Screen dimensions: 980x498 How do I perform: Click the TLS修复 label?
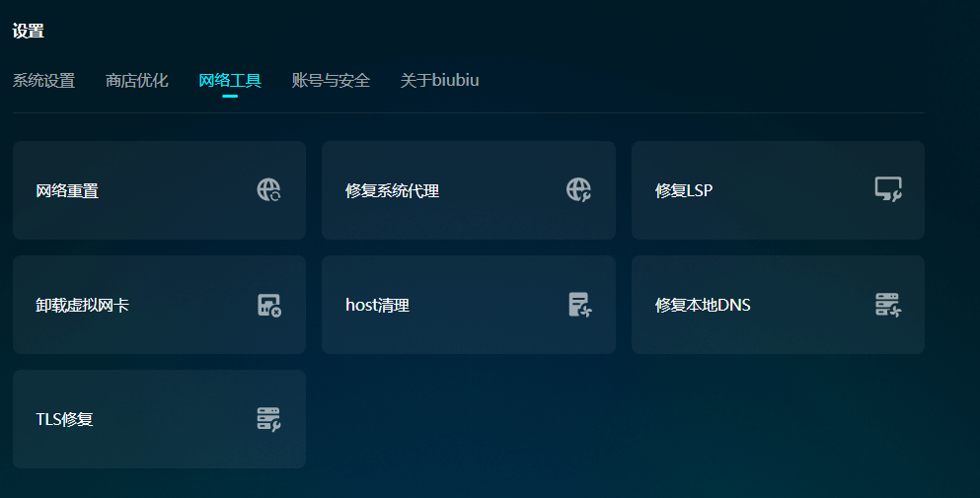(64, 419)
